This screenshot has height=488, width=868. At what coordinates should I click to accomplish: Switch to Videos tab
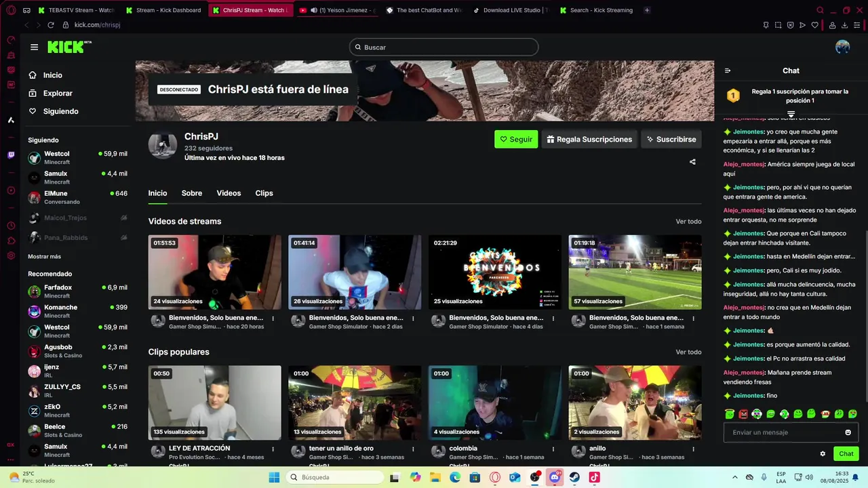click(229, 193)
